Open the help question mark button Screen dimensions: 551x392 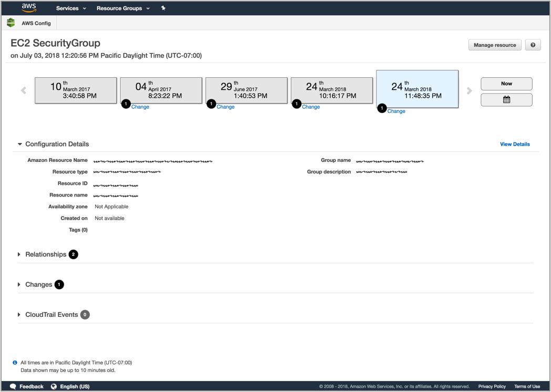[x=533, y=45]
